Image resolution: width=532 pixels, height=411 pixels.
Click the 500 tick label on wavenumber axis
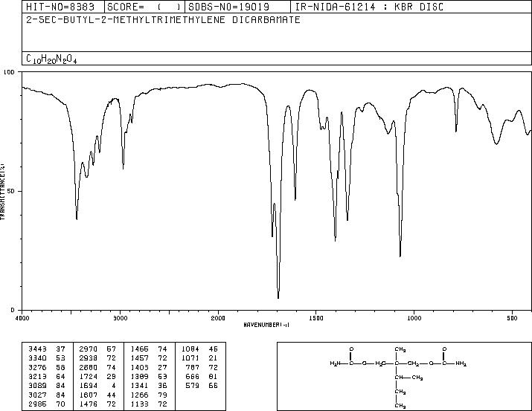(x=513, y=318)
